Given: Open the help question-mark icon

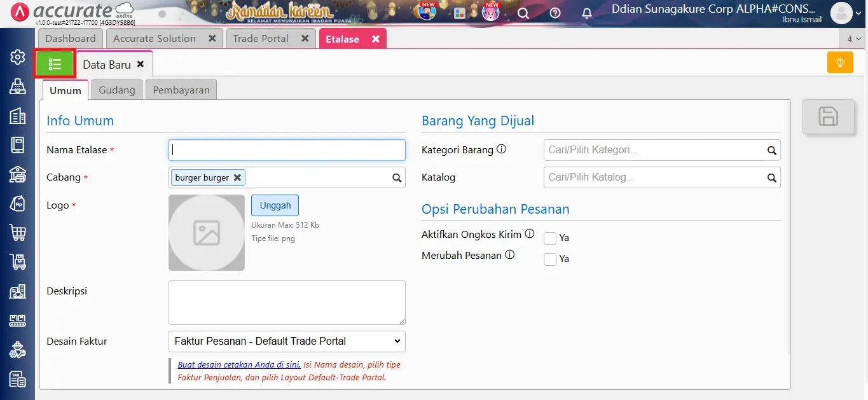Looking at the screenshot, I should click(554, 13).
